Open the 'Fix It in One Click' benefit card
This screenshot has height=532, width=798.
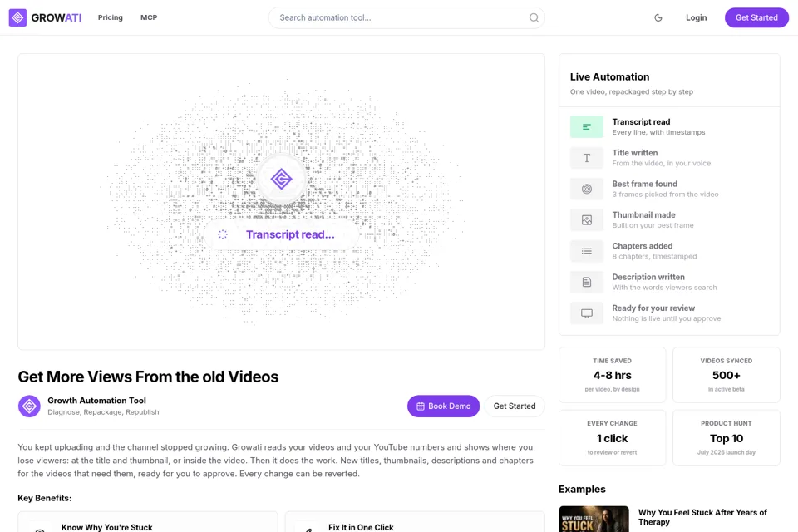(415, 522)
